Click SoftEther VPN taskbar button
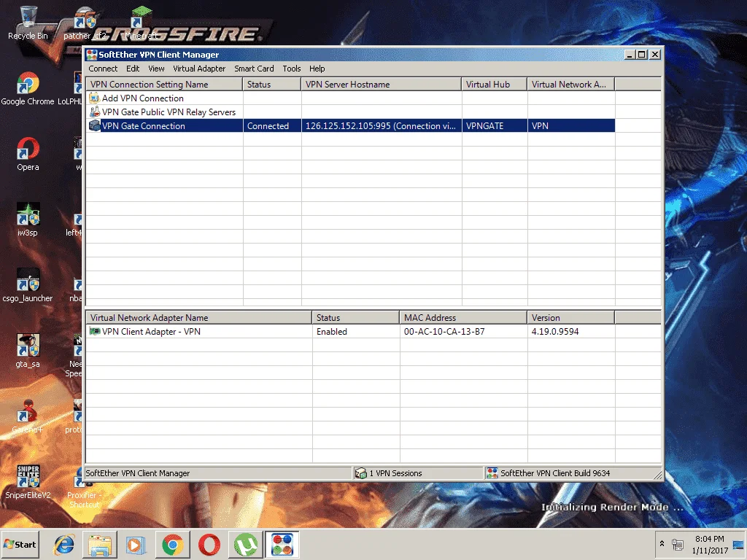Viewport: 747px width, 560px height. (282, 545)
